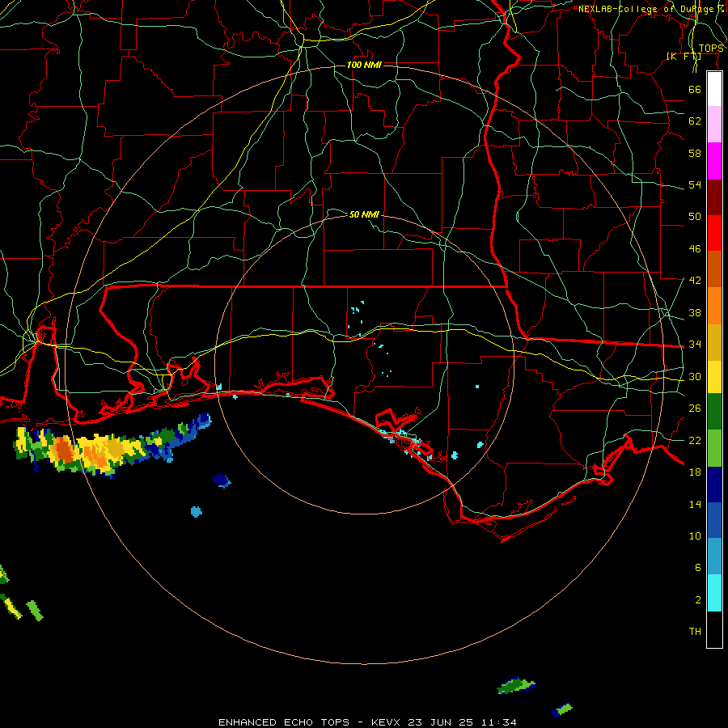Click the black TH threshold legend swatch
Screen dimensions: 728x728
[x=714, y=629]
